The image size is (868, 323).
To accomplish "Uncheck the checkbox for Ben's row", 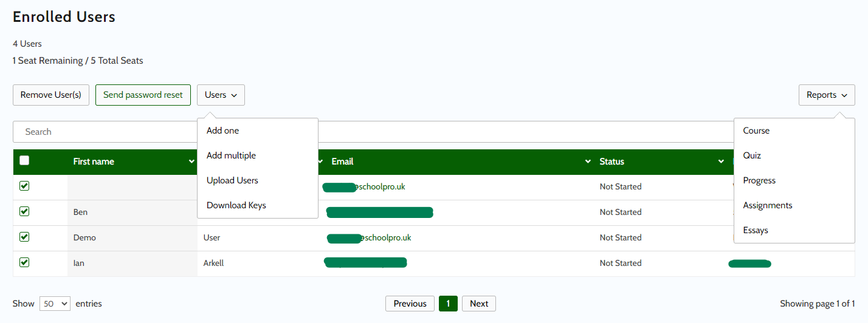I will click(24, 211).
